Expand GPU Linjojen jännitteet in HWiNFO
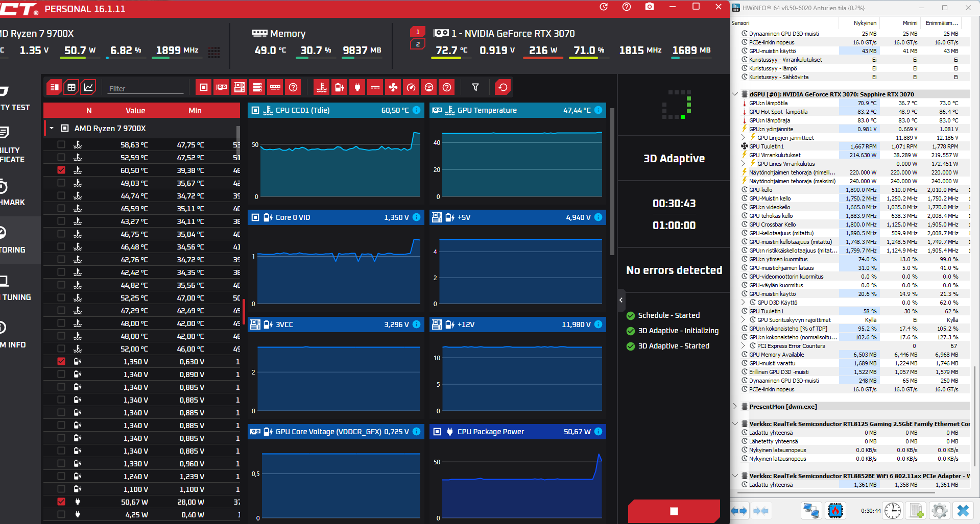Viewport: 980px width, 524px height. click(x=744, y=137)
